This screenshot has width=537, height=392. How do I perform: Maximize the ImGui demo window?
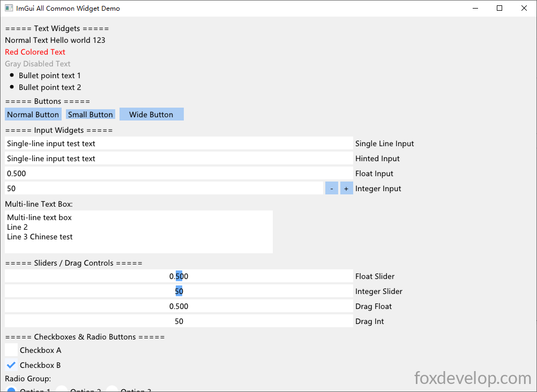tap(499, 8)
